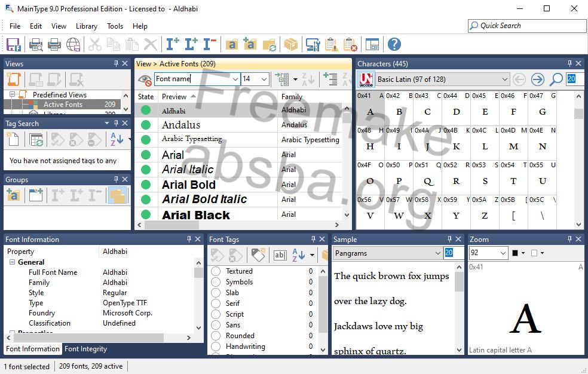Click the uninstall font I- icon
This screenshot has height=374, width=588.
(210, 45)
